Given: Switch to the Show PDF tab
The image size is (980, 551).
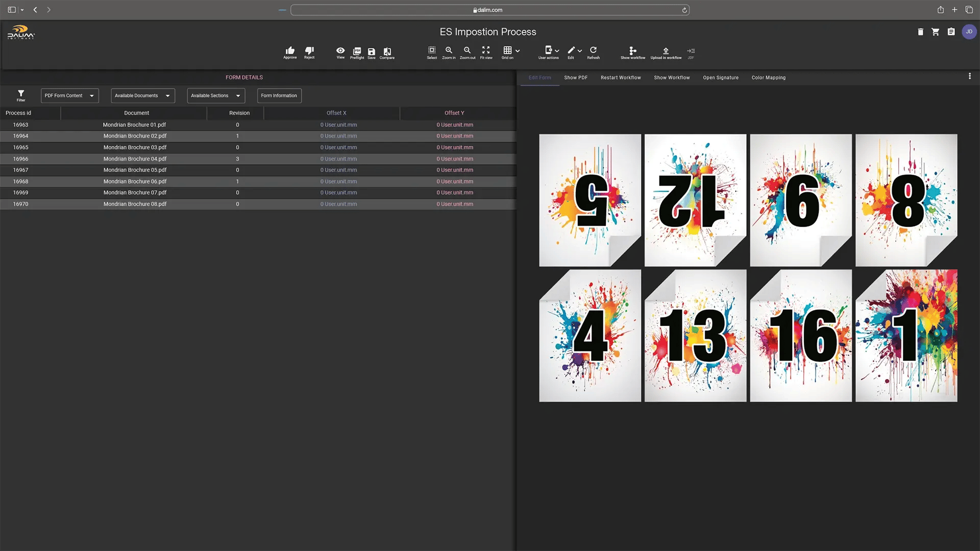Looking at the screenshot, I should (x=576, y=78).
